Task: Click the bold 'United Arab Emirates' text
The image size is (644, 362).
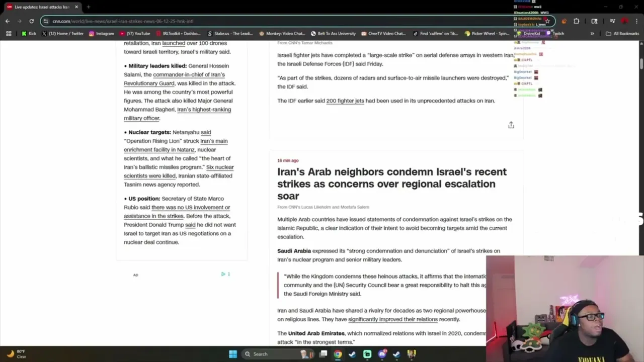Action: [x=316, y=333]
